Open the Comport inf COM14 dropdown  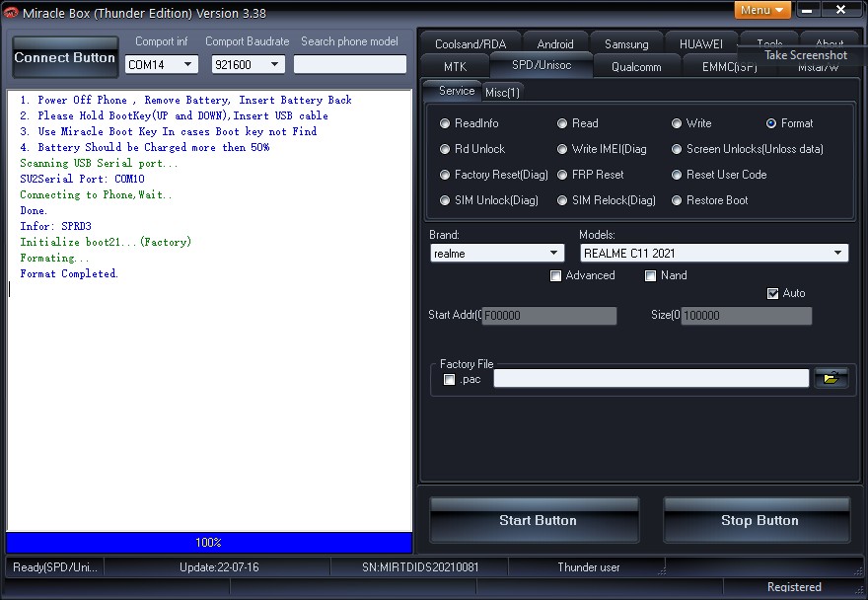point(161,65)
